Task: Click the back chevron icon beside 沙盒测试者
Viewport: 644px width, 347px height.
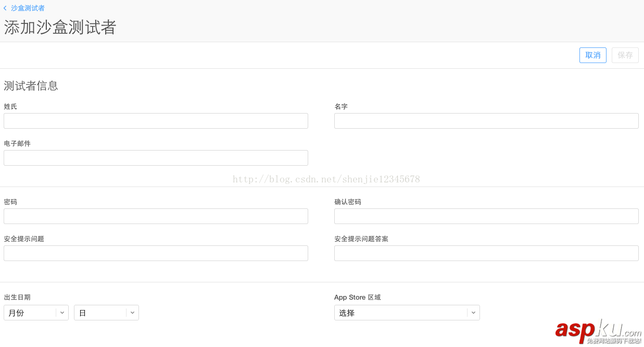Action: coord(6,8)
